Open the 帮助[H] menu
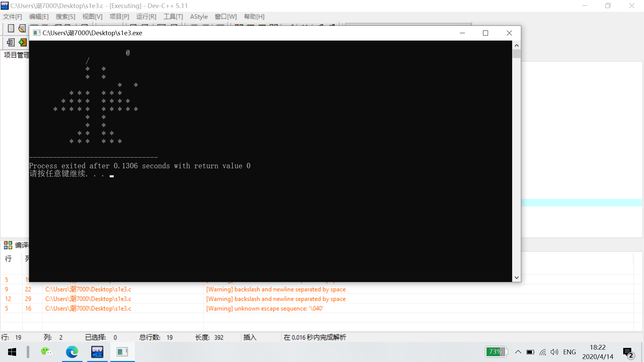Screen dimensions: 644x362 254,17
